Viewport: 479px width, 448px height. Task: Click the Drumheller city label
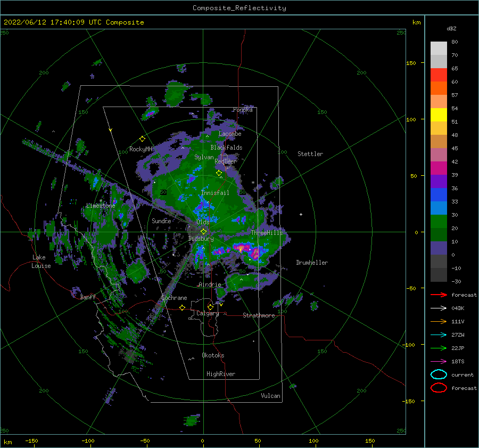pos(312,263)
